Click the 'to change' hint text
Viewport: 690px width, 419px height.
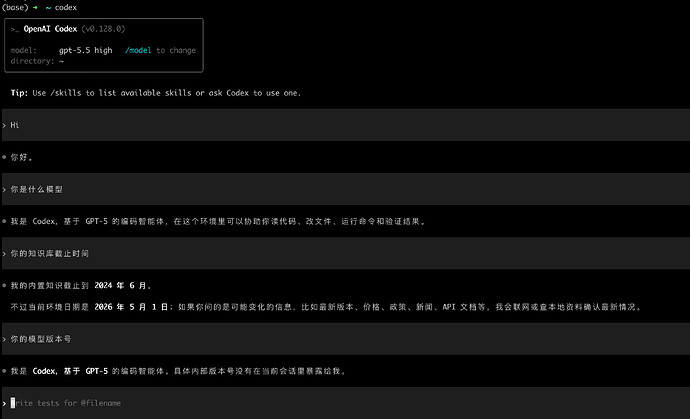[176, 51]
